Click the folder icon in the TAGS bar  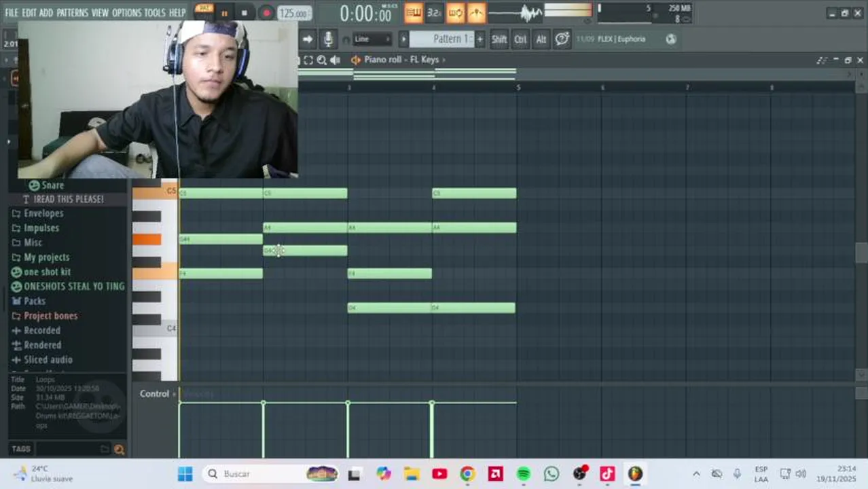point(105,449)
